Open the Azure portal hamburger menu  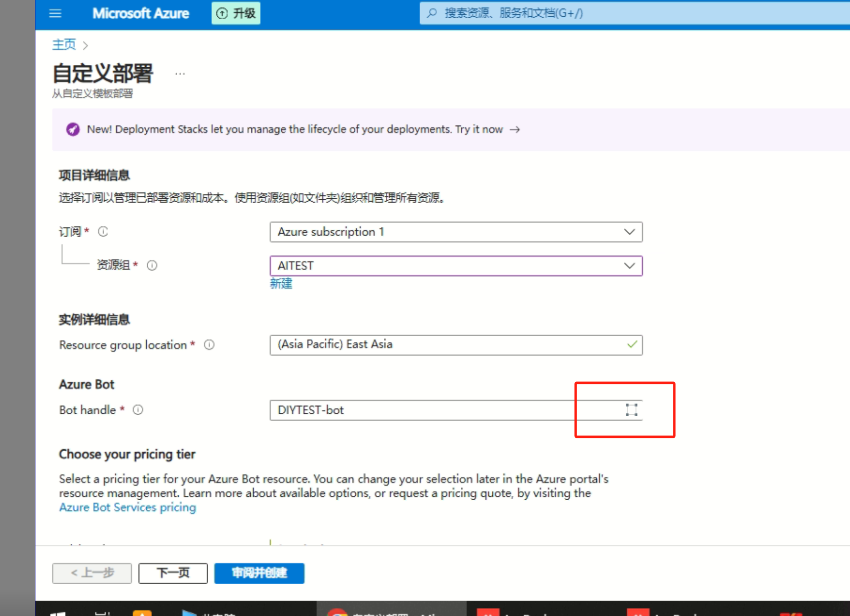pyautogui.click(x=55, y=14)
